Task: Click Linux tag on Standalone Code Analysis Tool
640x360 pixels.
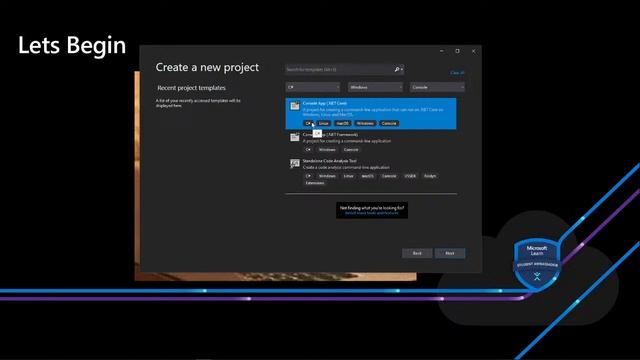Action: tap(348, 176)
